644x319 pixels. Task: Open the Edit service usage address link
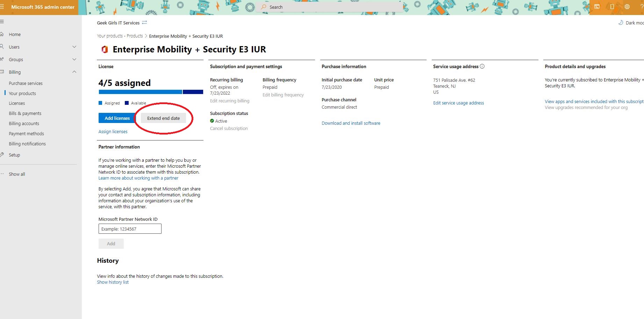pos(458,103)
